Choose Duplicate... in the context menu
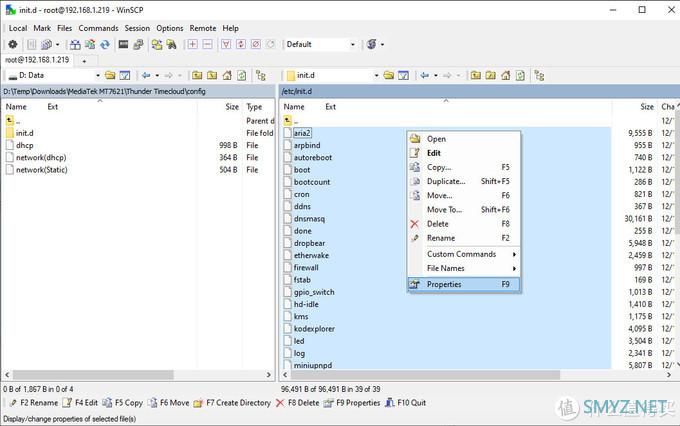 (x=464, y=181)
